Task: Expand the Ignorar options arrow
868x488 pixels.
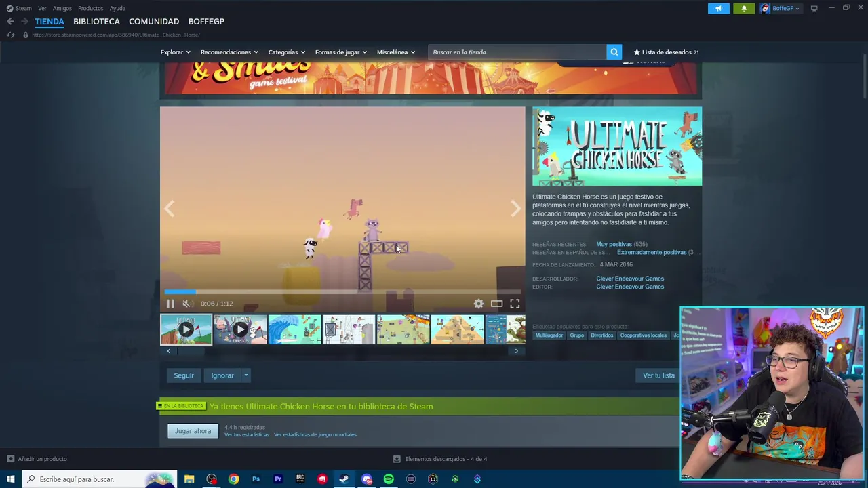Action: tap(246, 375)
